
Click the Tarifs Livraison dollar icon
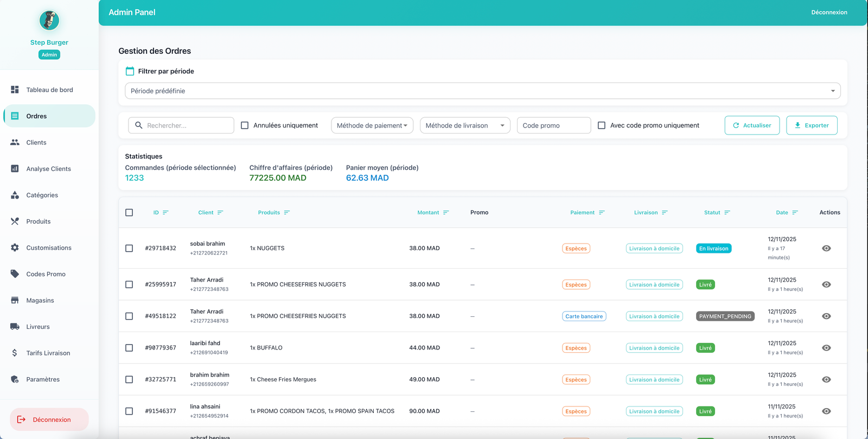pos(15,353)
